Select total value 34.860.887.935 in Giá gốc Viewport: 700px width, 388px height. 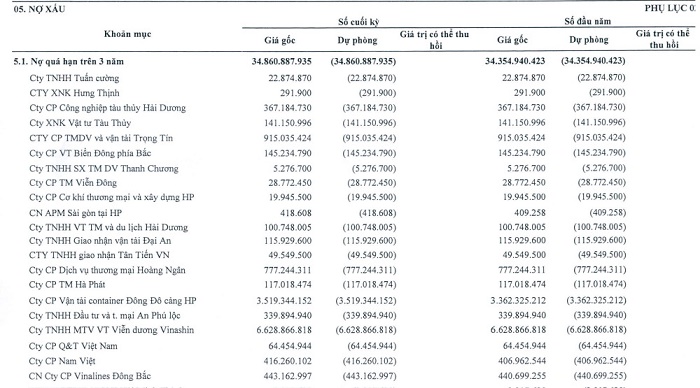pyautogui.click(x=282, y=61)
